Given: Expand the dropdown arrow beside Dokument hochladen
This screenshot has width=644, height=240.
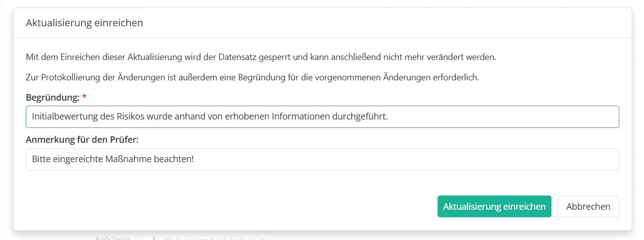Looking at the screenshot, I should pyautogui.click(x=263, y=238).
